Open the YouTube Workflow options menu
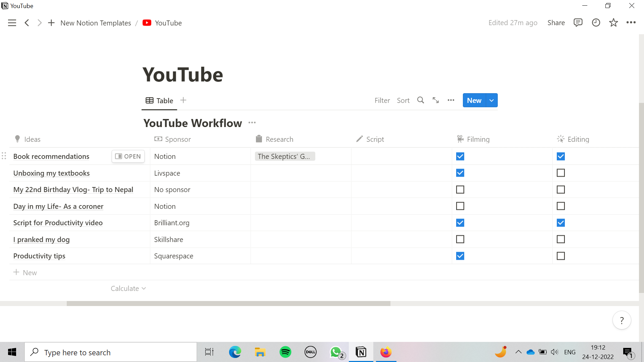Image resolution: width=644 pixels, height=362 pixels. point(252,123)
